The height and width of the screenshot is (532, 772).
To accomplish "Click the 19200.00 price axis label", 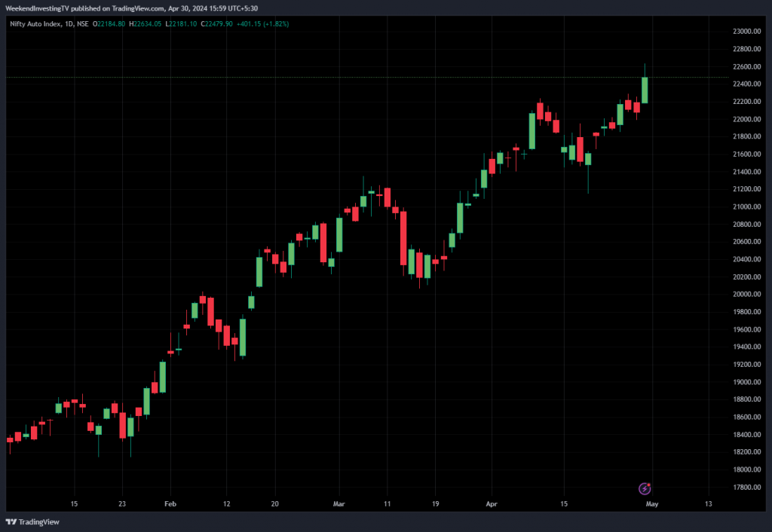I will tap(746, 365).
